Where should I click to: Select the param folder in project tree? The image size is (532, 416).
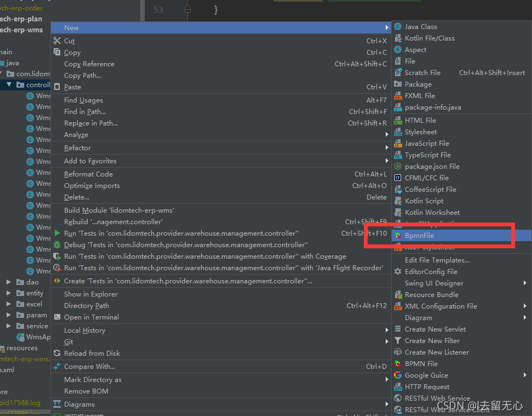[32, 315]
